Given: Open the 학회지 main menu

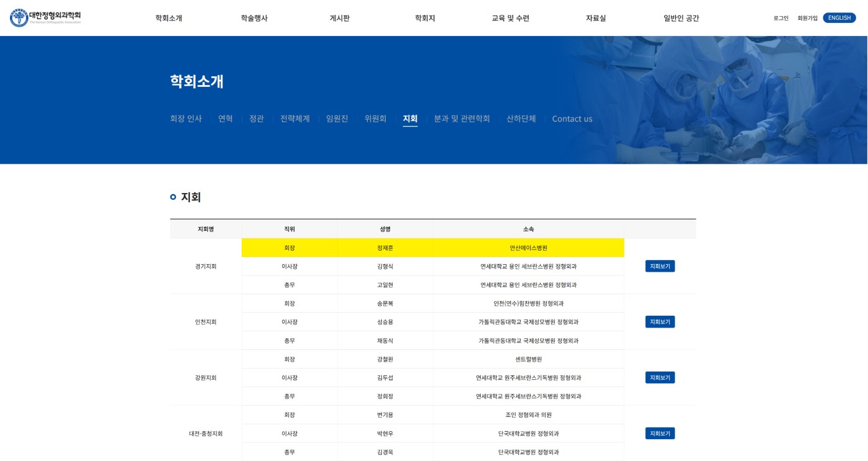Looking at the screenshot, I should 425,18.
